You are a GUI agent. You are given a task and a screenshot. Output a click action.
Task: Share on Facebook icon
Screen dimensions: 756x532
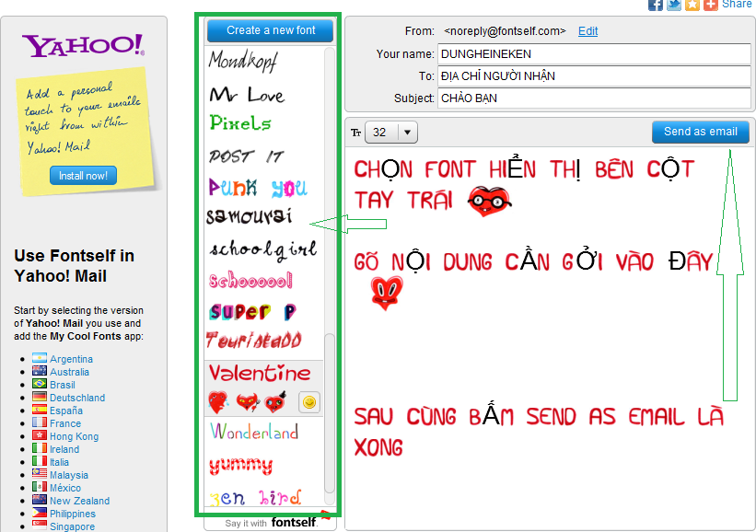[656, 5]
